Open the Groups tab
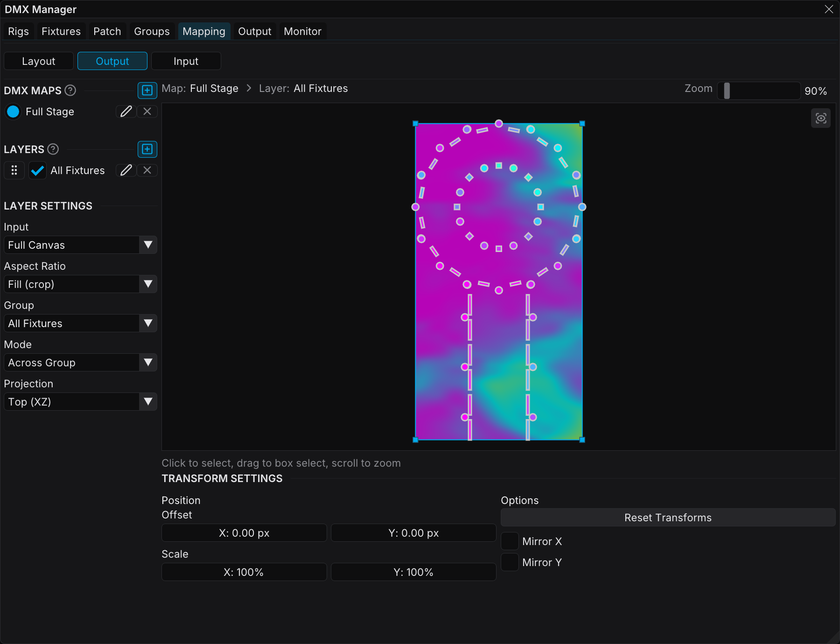Viewport: 840px width, 644px height. [152, 31]
